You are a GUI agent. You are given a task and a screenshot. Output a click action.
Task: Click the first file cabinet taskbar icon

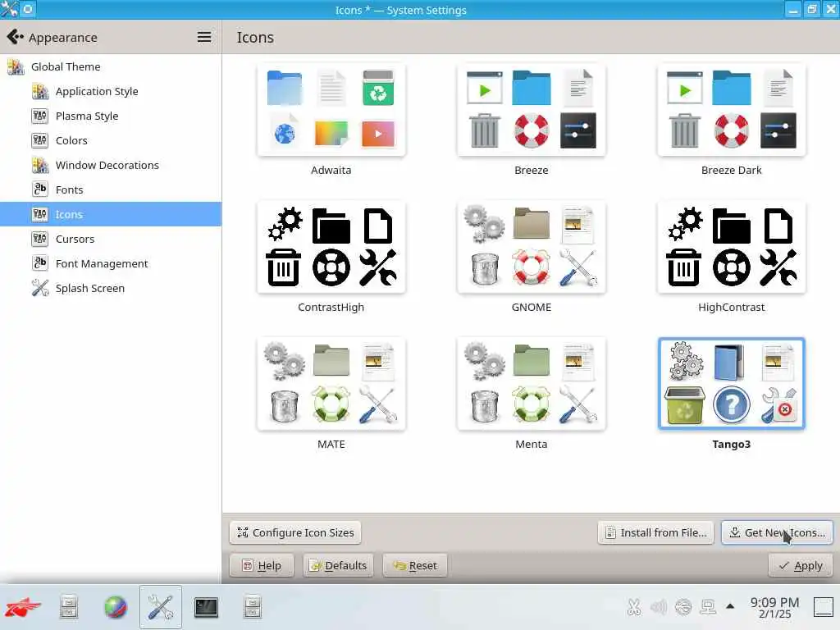pos(69,607)
